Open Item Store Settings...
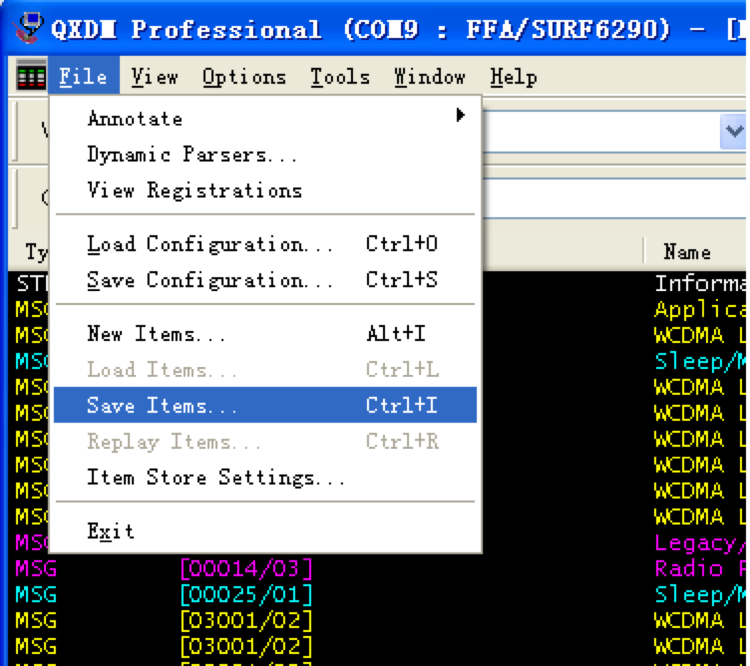 point(265,477)
